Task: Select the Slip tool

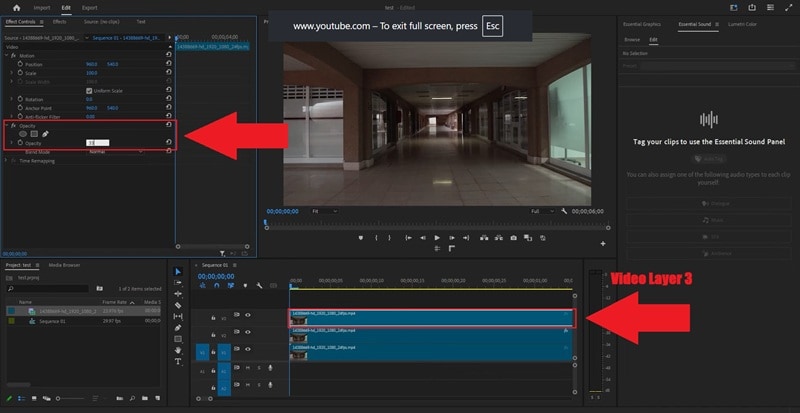Action: (x=178, y=317)
